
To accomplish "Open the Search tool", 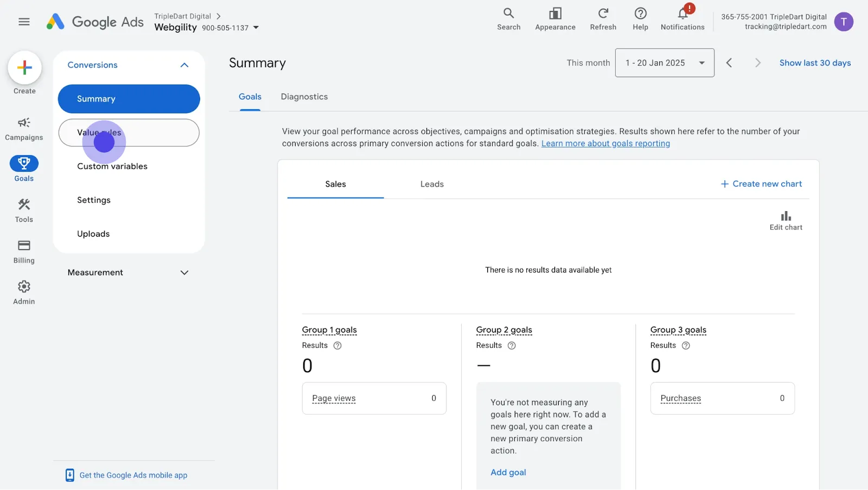I will [509, 19].
